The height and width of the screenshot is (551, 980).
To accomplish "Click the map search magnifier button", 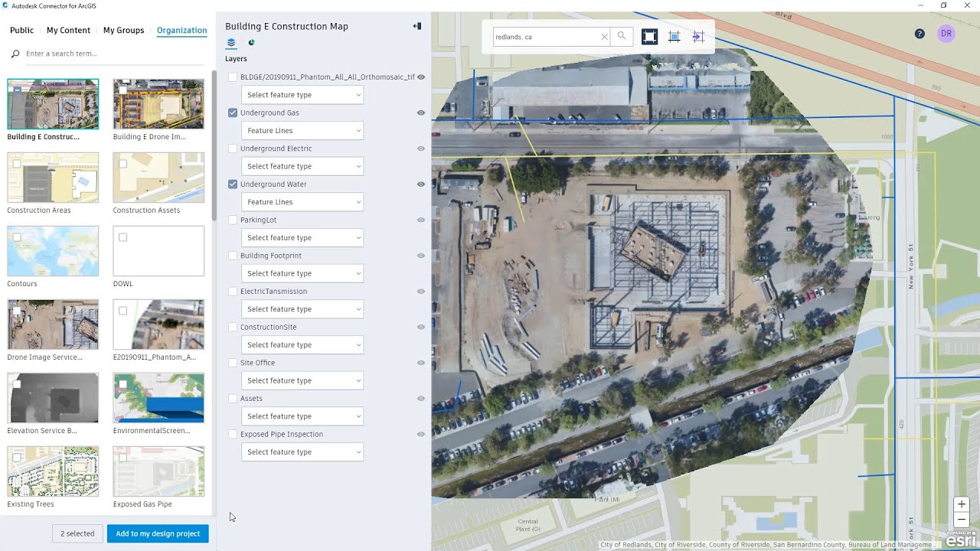I will [622, 36].
